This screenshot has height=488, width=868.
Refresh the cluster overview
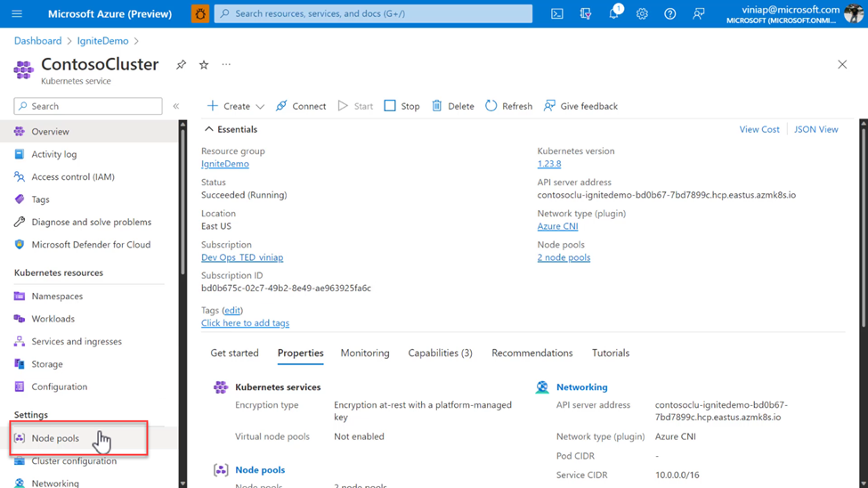pos(508,106)
